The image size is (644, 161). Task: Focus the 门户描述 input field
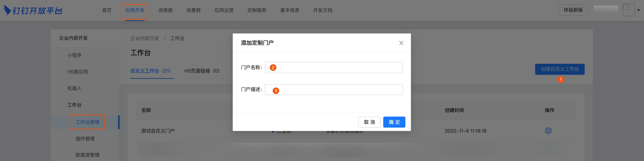click(334, 90)
